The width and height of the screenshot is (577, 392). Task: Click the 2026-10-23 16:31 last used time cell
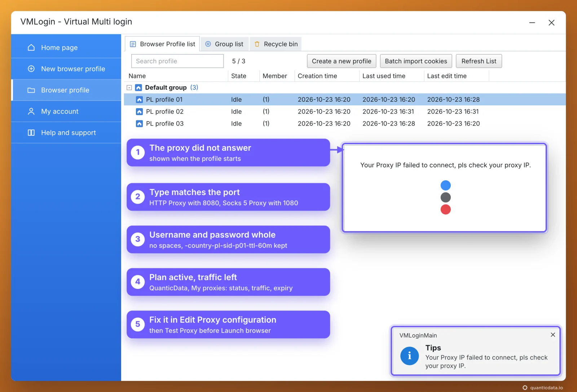(x=388, y=111)
